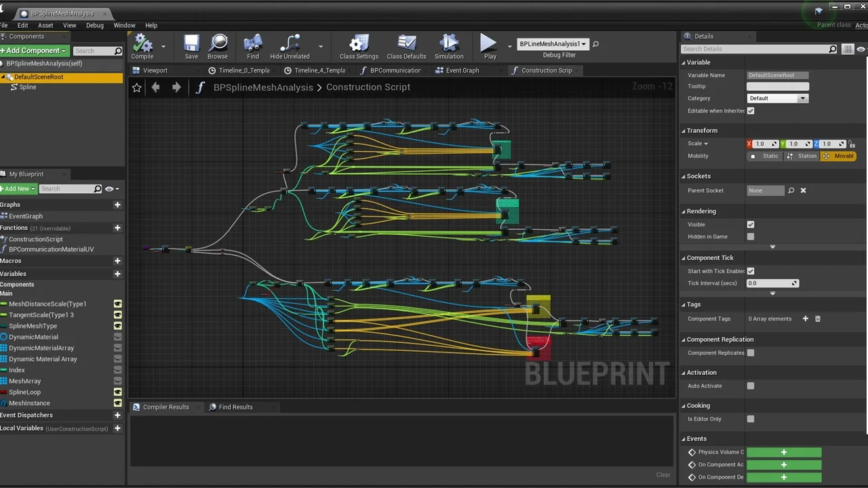Uncheck Visible under the Rendering section
Screen dimensions: 868x488
pos(750,224)
